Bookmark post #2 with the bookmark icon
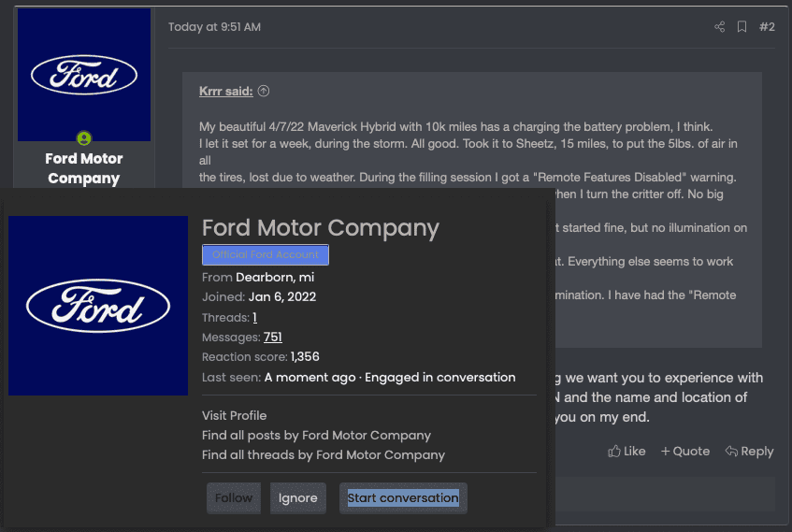The width and height of the screenshot is (792, 532). 742,27
